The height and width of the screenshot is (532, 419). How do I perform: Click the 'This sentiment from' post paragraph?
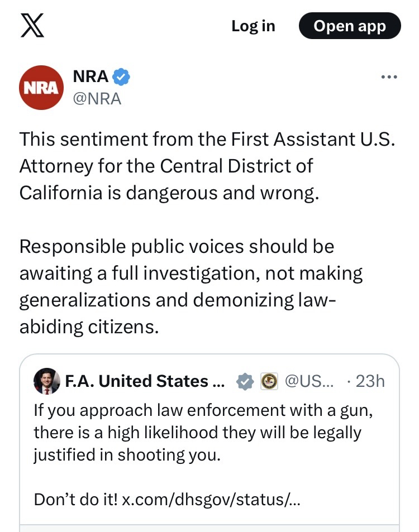tap(207, 166)
